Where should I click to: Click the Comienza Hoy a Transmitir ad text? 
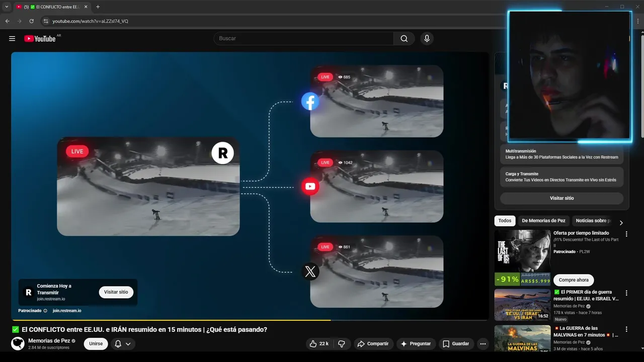point(54,289)
